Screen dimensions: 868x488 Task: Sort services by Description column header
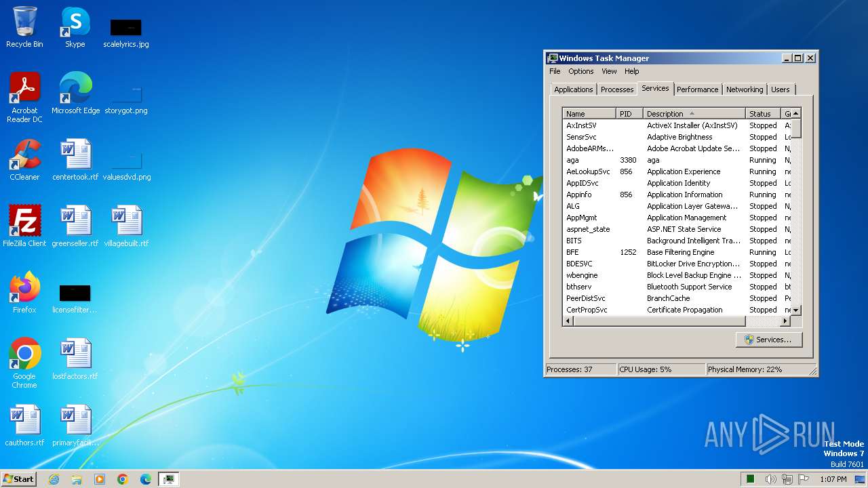(x=694, y=114)
